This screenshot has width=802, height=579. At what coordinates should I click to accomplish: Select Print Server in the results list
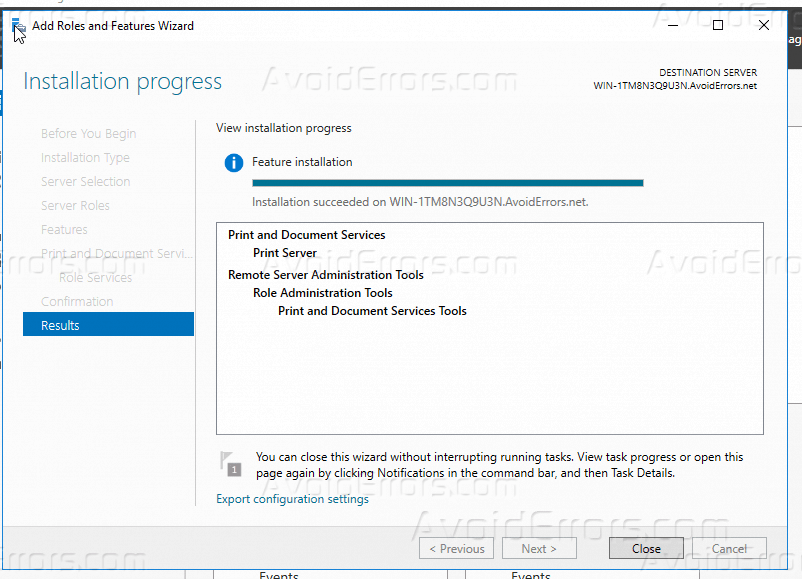pyautogui.click(x=284, y=253)
